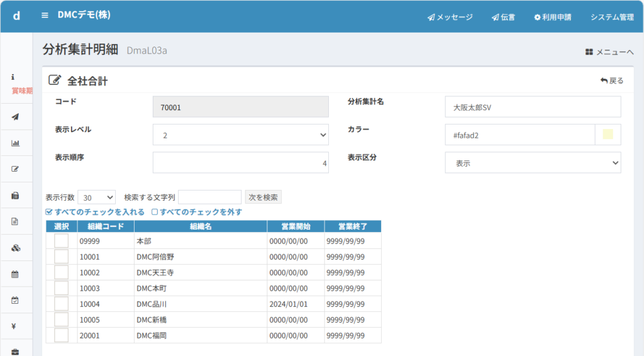Open システム管理 in the top navigation

coord(612,17)
